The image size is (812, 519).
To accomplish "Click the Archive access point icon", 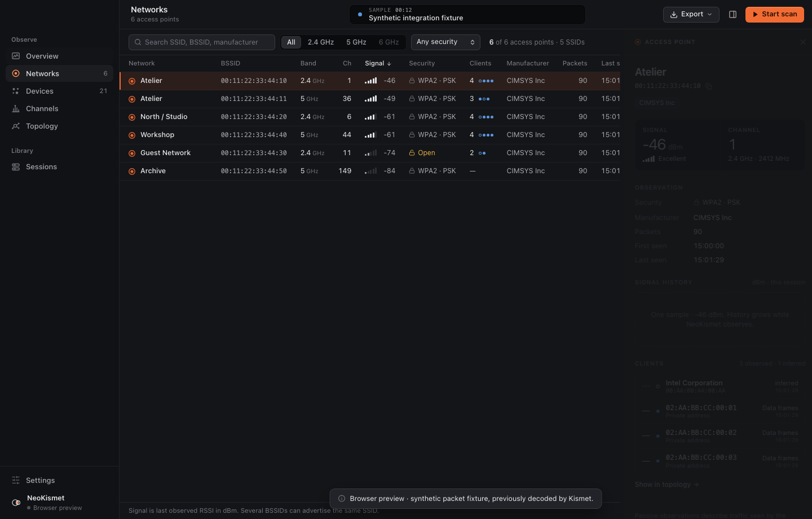I will pyautogui.click(x=132, y=171).
